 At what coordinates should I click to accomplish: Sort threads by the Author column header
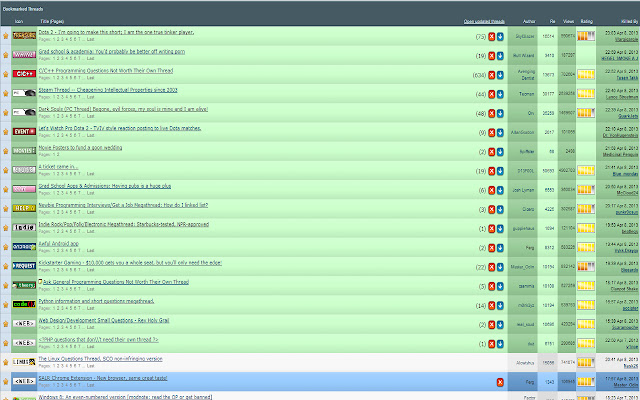click(521, 20)
